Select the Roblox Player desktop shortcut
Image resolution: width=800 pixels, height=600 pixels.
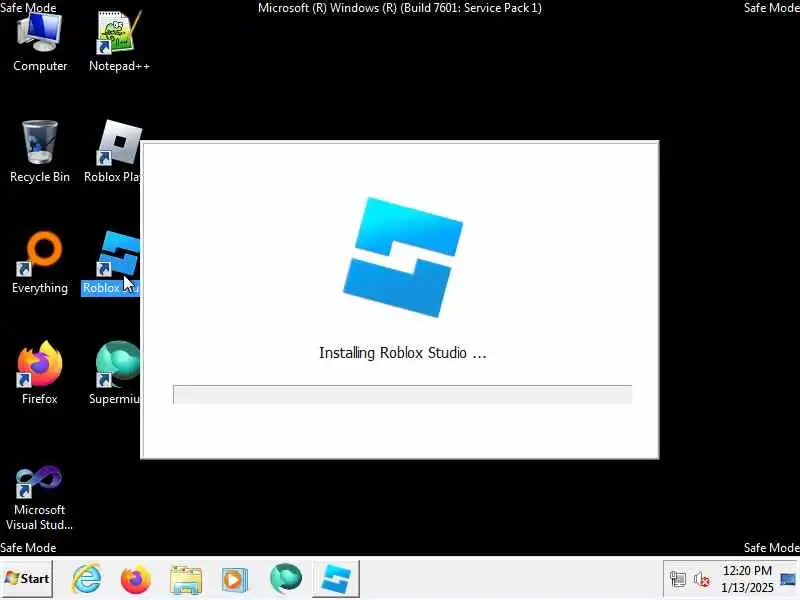tap(113, 152)
